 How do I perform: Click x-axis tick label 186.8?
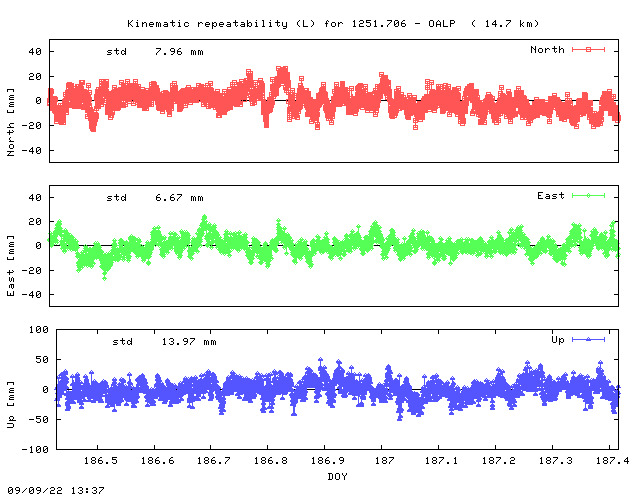(x=271, y=461)
